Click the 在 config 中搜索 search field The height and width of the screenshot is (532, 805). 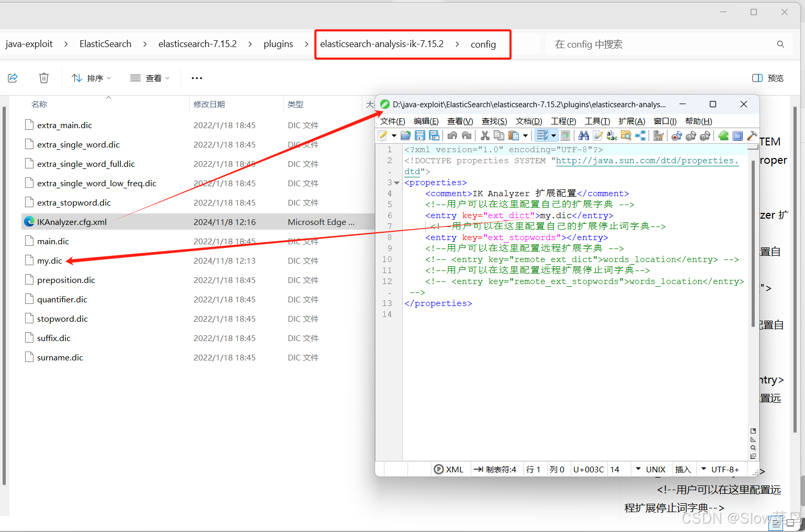[x=669, y=44]
